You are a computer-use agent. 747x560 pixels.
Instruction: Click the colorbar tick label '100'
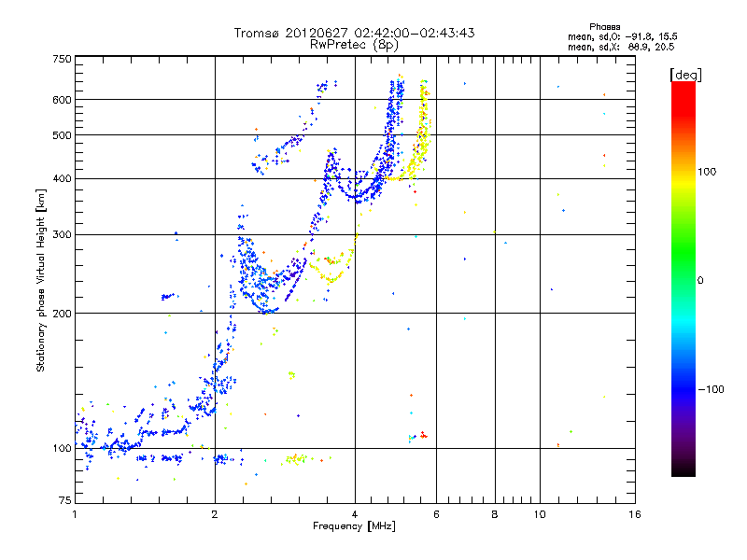click(707, 172)
